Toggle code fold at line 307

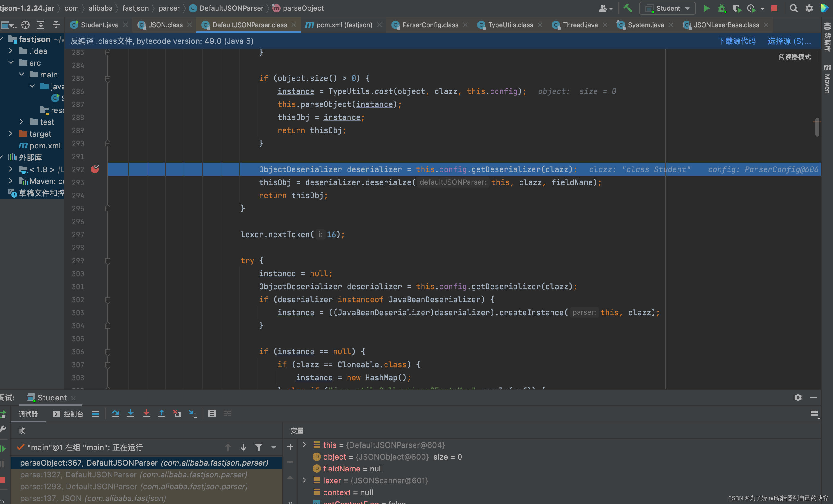click(x=107, y=365)
